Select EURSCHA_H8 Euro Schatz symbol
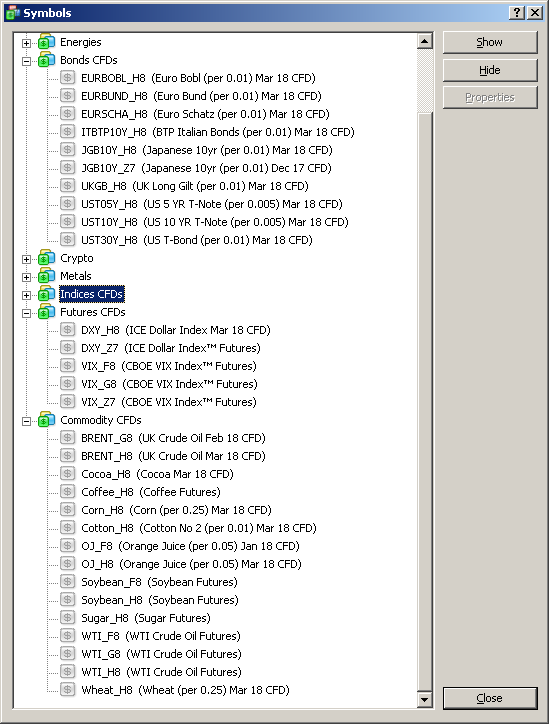Viewport: 549px width, 724px height. (205, 114)
